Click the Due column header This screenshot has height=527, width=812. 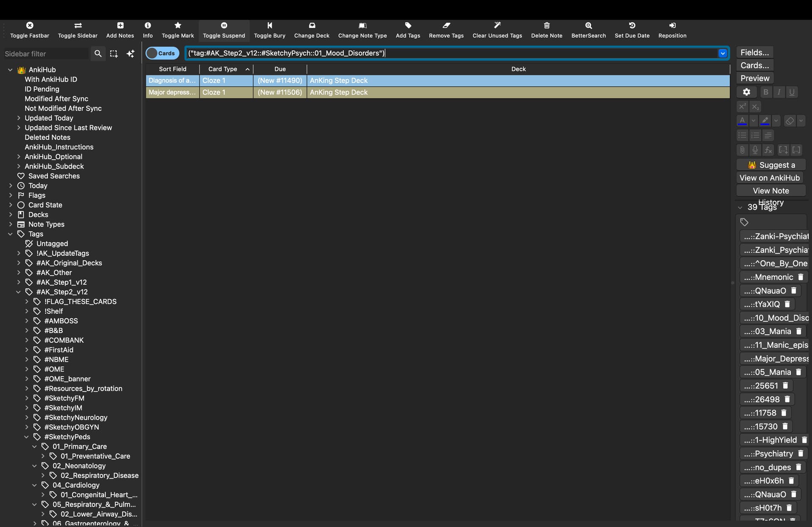click(x=280, y=69)
